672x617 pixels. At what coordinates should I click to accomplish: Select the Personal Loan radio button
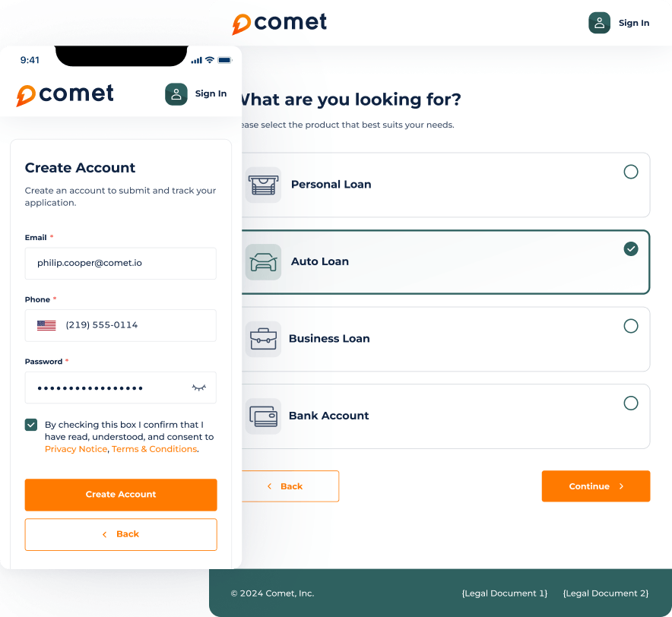click(630, 172)
